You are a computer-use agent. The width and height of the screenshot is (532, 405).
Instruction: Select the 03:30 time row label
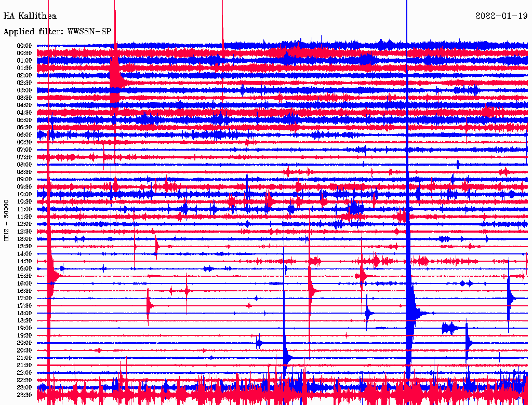tap(24, 98)
